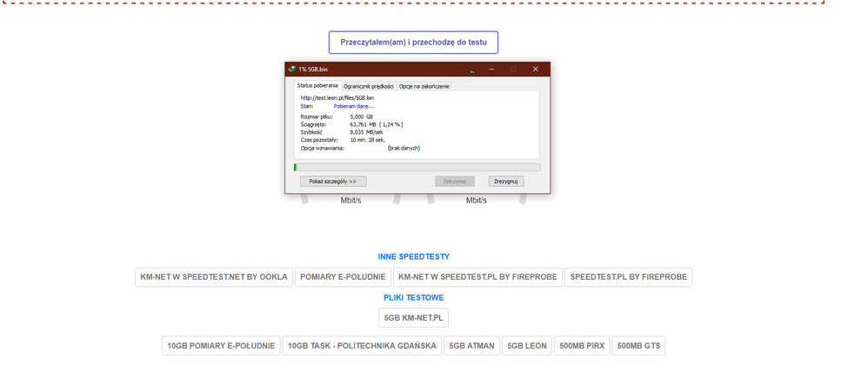
Task: Open KM-NET W SPEEDTEST.PL BY FIREPROBE
Action: point(477,277)
